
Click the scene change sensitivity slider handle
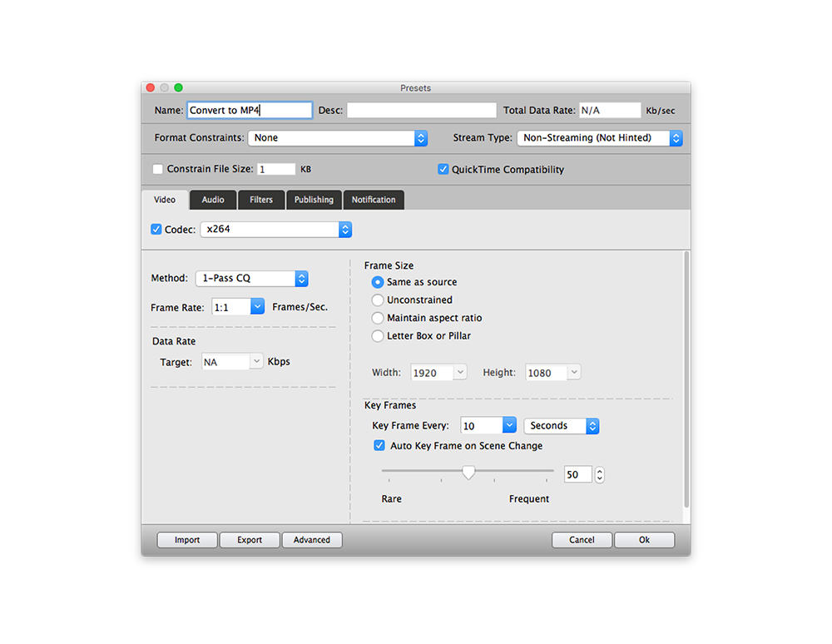coord(468,472)
